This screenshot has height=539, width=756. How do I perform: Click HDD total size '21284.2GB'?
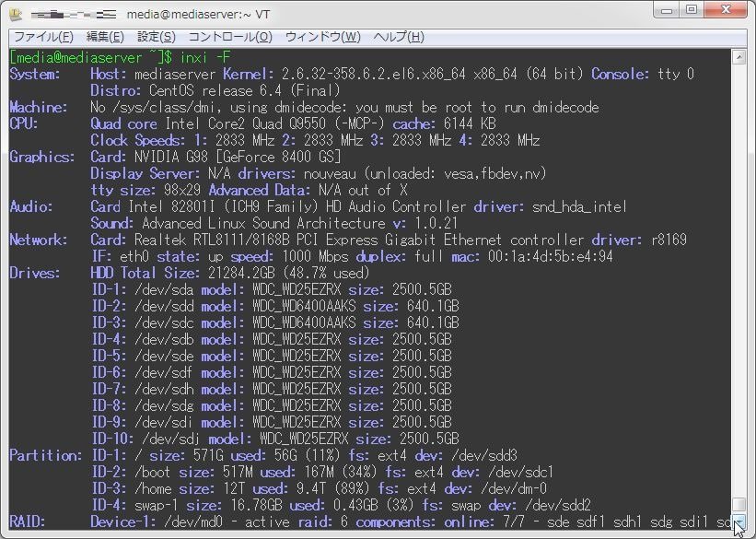(241, 273)
